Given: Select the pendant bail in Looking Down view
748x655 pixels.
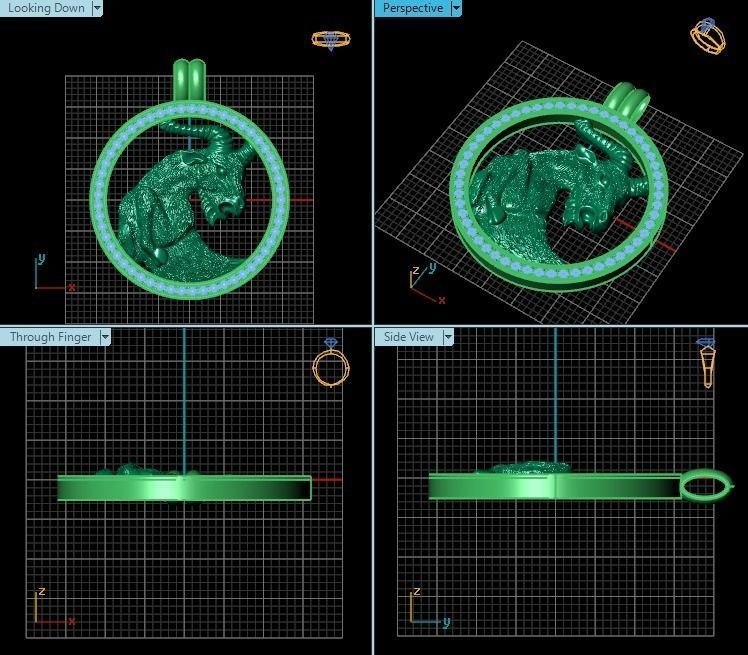Looking at the screenshot, I should click(x=189, y=79).
